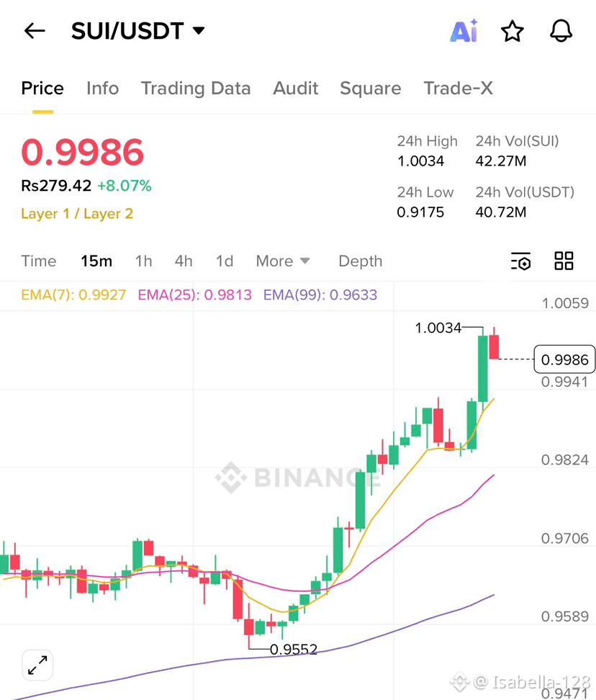Tap the EMA(99): 0.9633 indicator label
Screen dimensions: 596x700
pos(320,295)
